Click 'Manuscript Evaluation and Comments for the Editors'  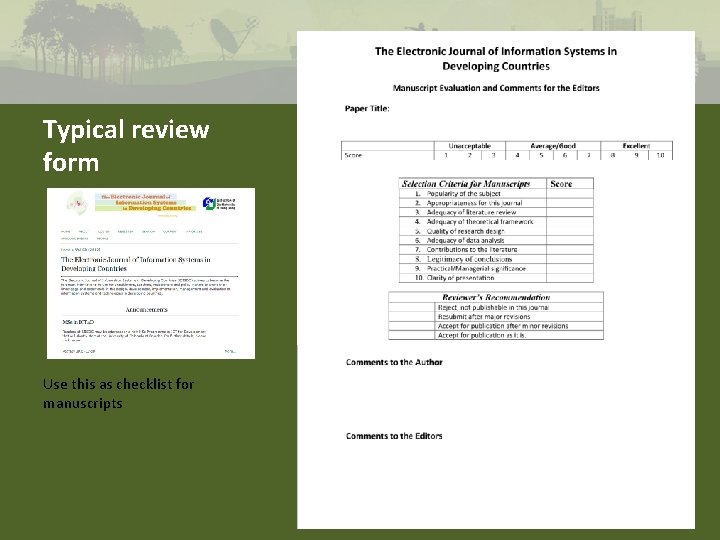[496, 88]
